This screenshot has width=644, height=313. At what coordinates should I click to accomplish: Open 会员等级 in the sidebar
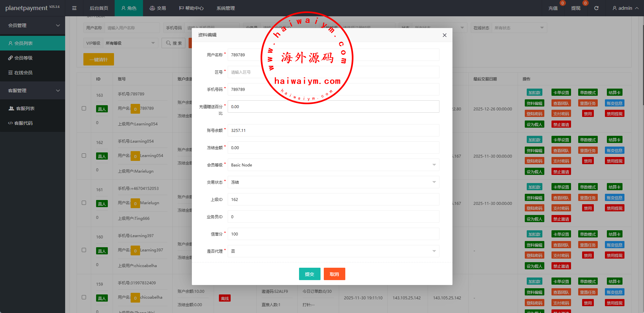click(x=23, y=58)
